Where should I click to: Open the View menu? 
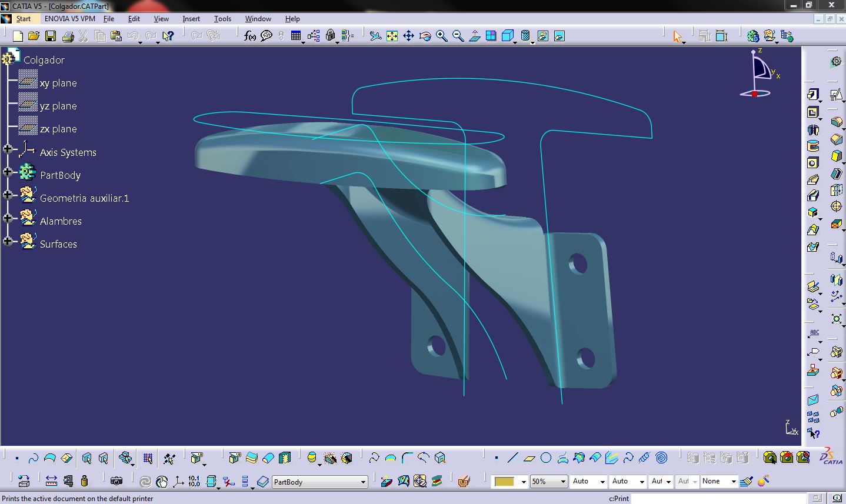[x=161, y=18]
